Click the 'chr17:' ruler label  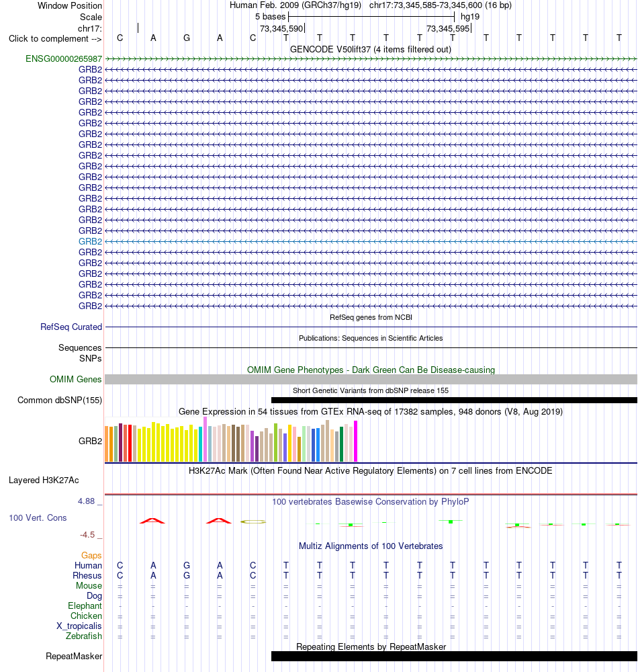90,29
